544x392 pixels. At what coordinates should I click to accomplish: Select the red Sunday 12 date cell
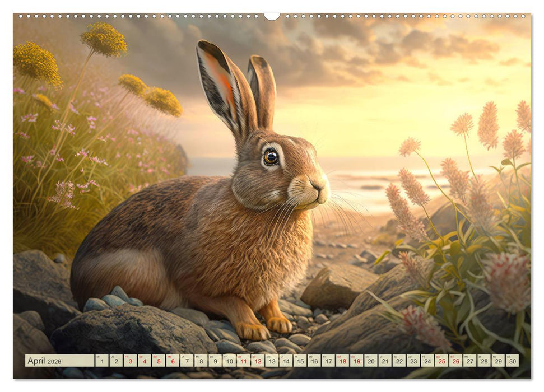(x=257, y=362)
